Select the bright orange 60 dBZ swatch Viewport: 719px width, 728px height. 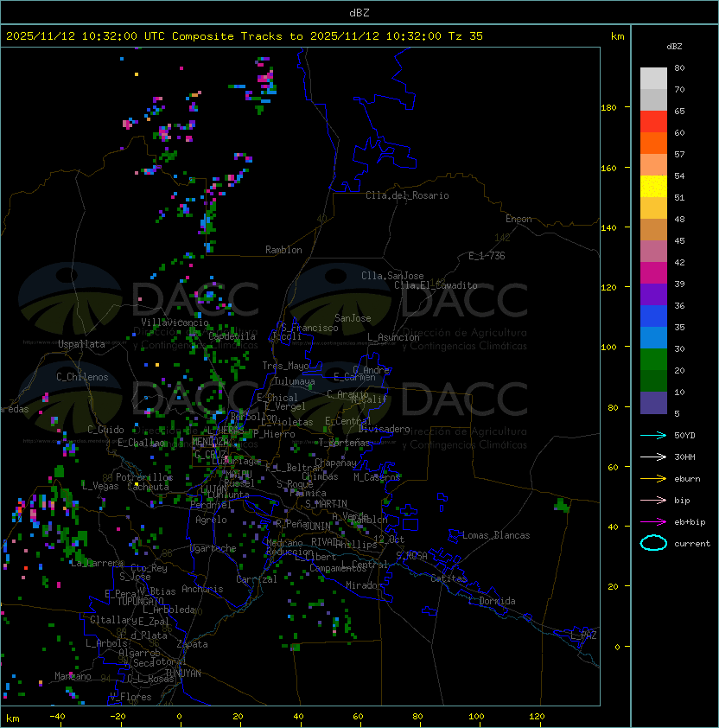653,143
